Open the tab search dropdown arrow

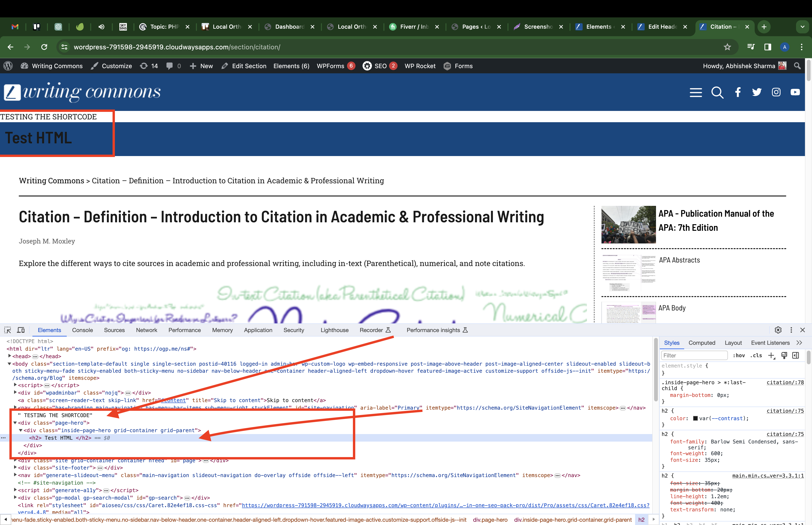pos(802,27)
